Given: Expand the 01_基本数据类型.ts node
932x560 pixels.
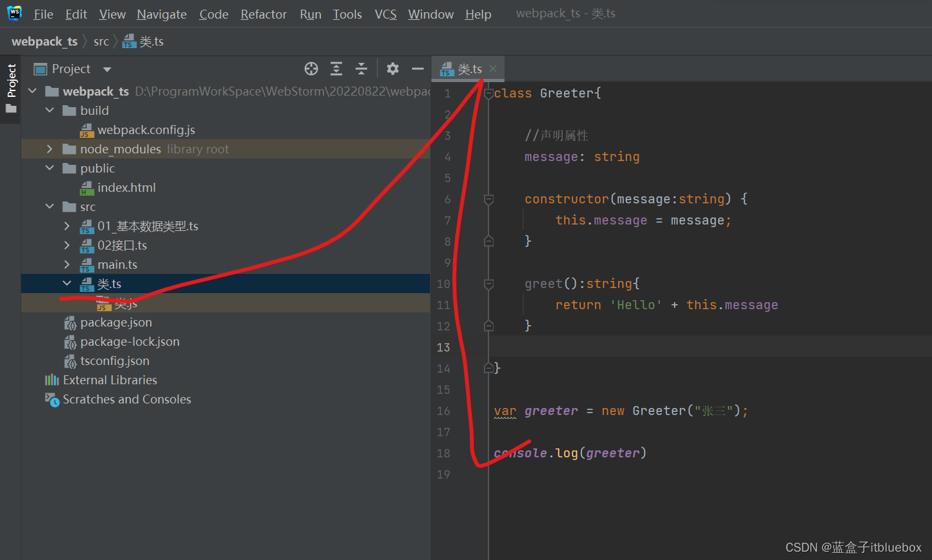Looking at the screenshot, I should [67, 226].
